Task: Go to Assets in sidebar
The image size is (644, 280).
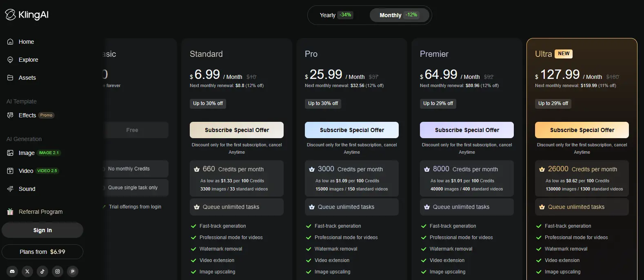Action: click(27, 78)
